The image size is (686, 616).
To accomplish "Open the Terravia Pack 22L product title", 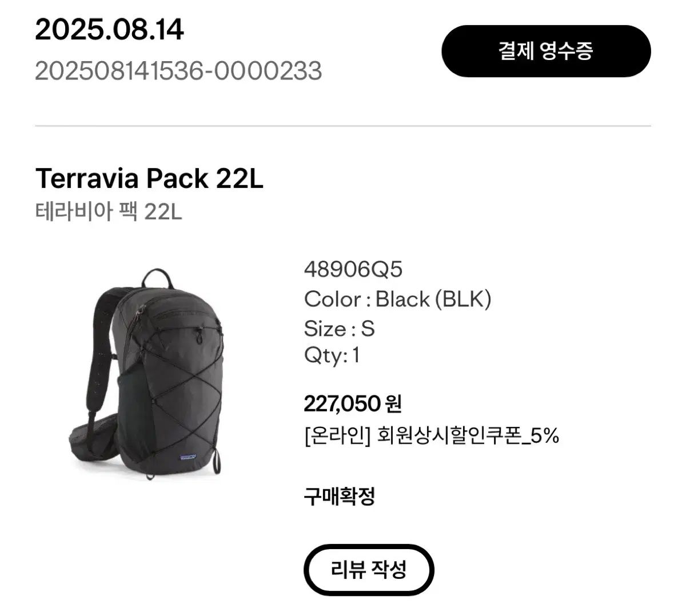I will coord(149,178).
